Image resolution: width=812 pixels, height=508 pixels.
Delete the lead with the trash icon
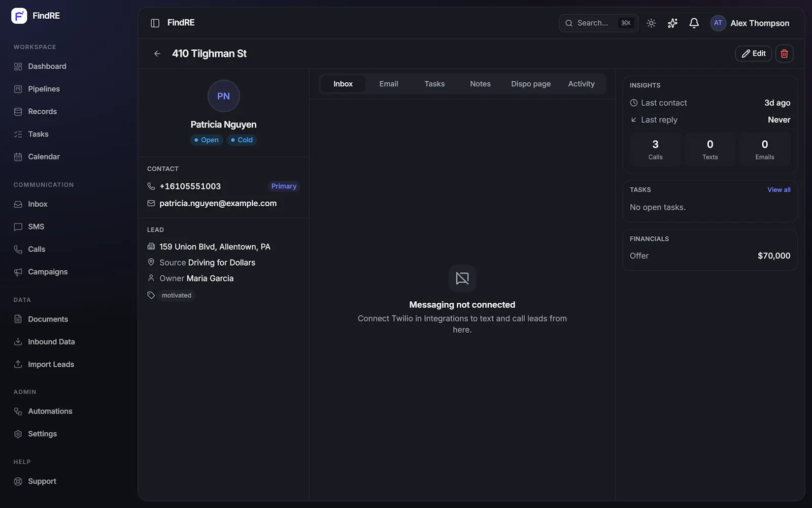pyautogui.click(x=784, y=53)
